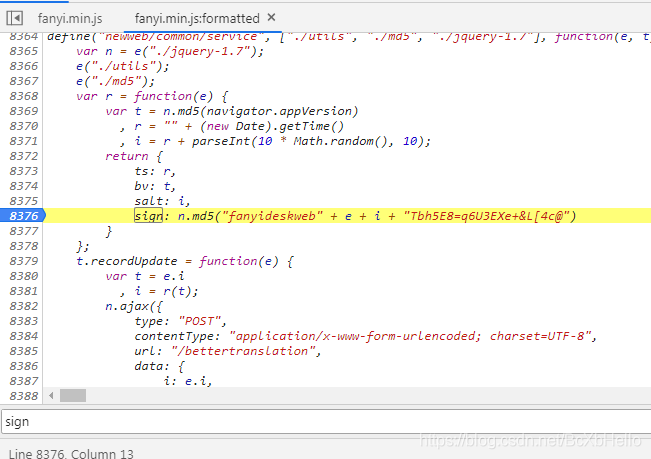Click the ts: r, property line
Image resolution: width=651 pixels, height=459 pixels.
(155, 171)
